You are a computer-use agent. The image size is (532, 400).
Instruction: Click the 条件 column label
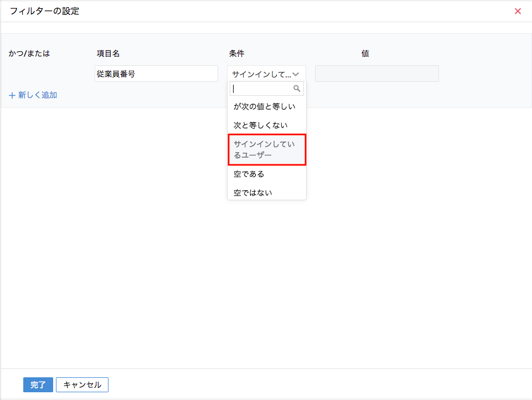236,54
